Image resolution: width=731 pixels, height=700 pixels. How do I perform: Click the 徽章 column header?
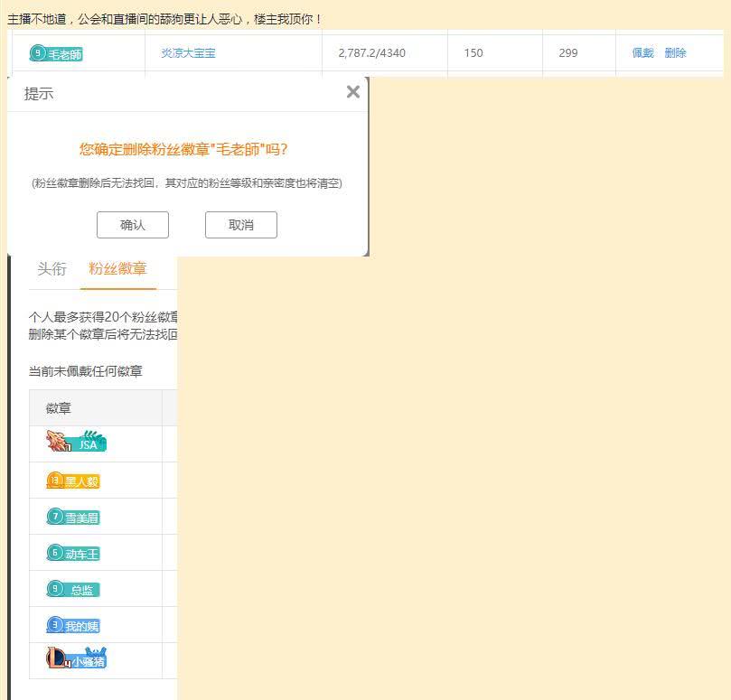pos(58,407)
